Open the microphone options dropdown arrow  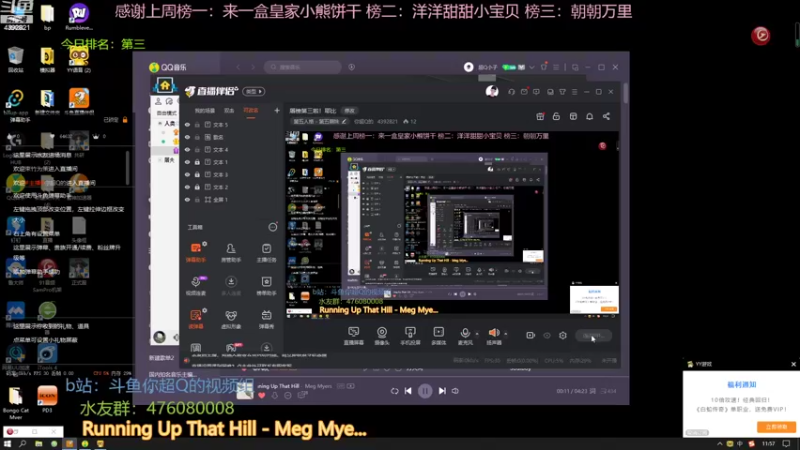pos(477,334)
